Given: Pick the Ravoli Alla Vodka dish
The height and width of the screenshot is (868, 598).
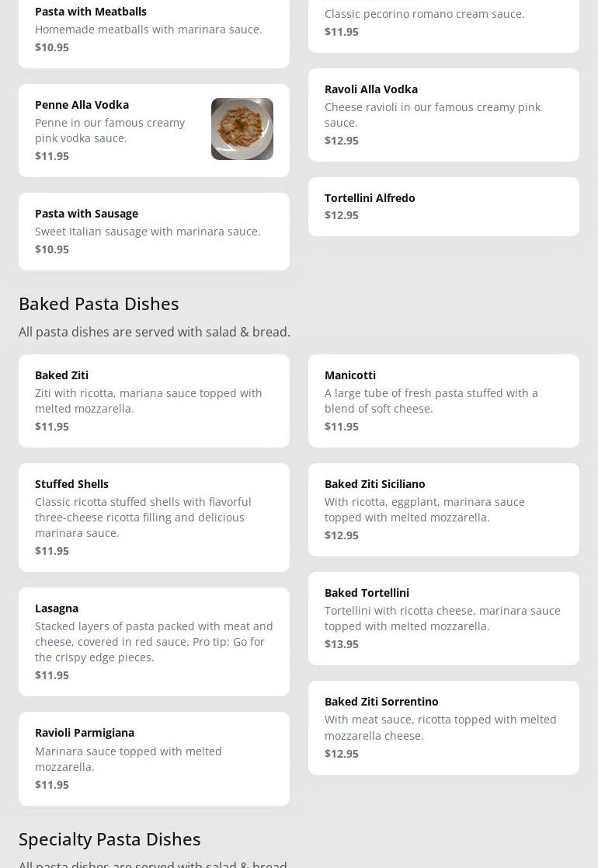Looking at the screenshot, I should [370, 89].
